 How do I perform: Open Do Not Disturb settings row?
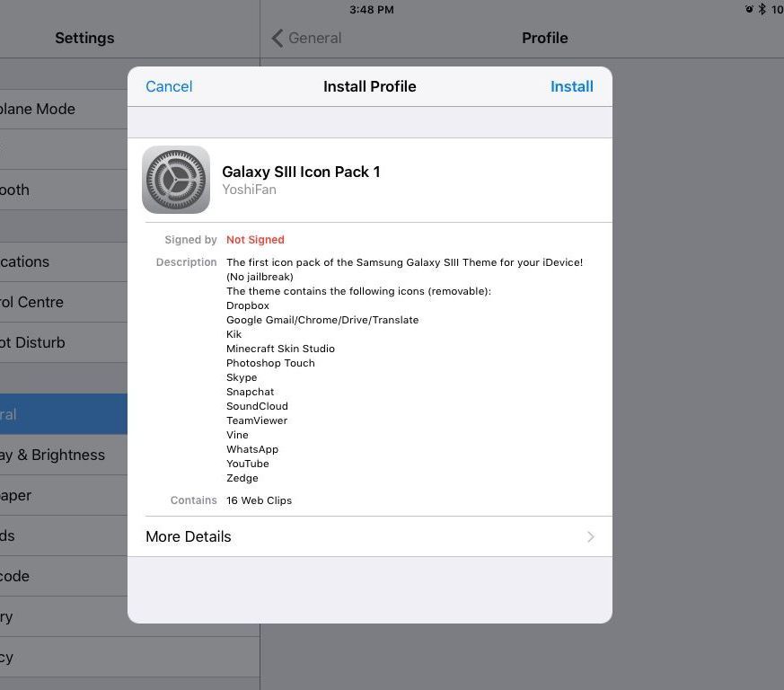coord(64,342)
